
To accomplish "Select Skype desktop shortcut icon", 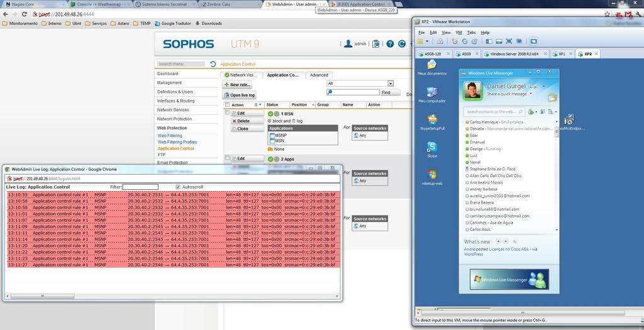I will [431, 150].
